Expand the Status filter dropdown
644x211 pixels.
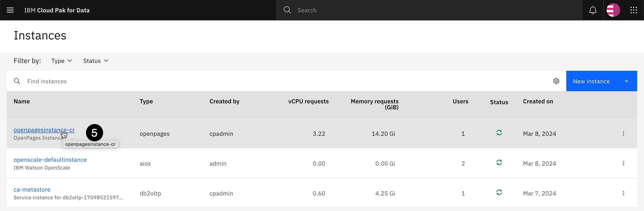pos(96,61)
